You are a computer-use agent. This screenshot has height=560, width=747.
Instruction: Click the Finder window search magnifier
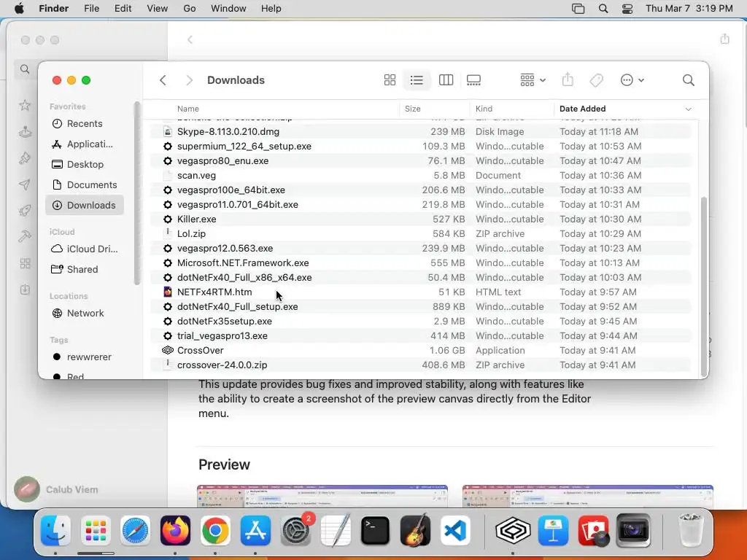click(689, 80)
